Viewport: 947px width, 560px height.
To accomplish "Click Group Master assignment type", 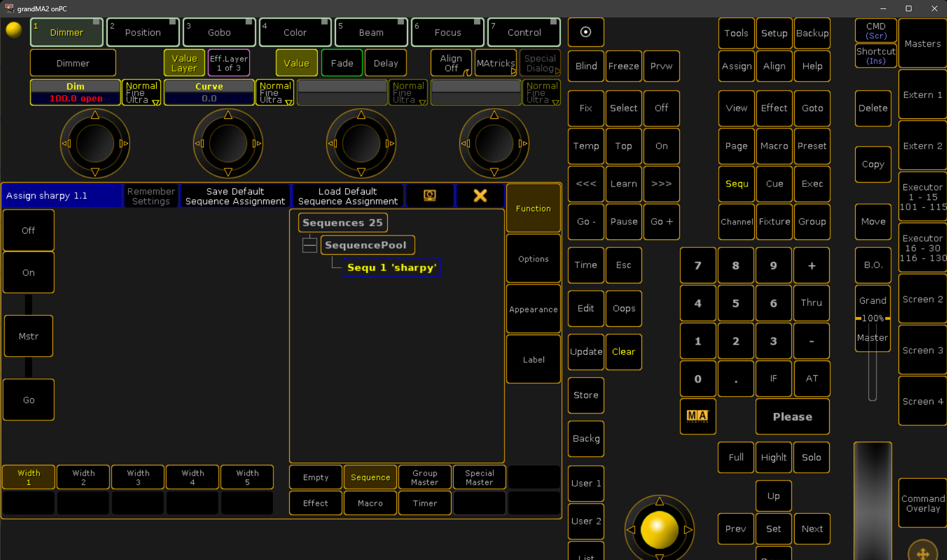I will coord(424,477).
